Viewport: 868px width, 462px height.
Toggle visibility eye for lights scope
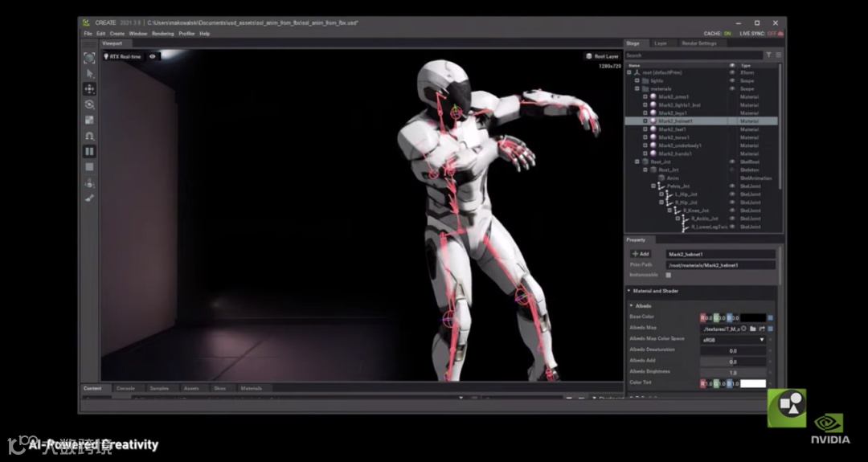click(731, 80)
